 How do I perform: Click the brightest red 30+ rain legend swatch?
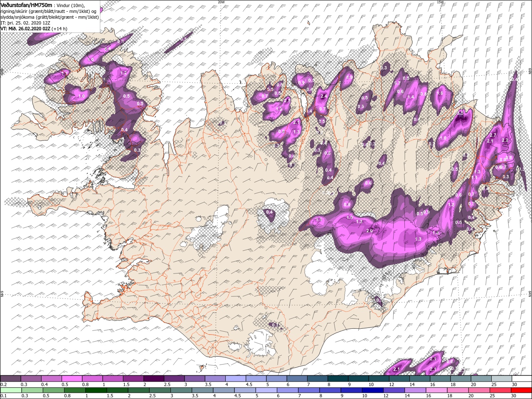pyautogui.click(x=521, y=390)
